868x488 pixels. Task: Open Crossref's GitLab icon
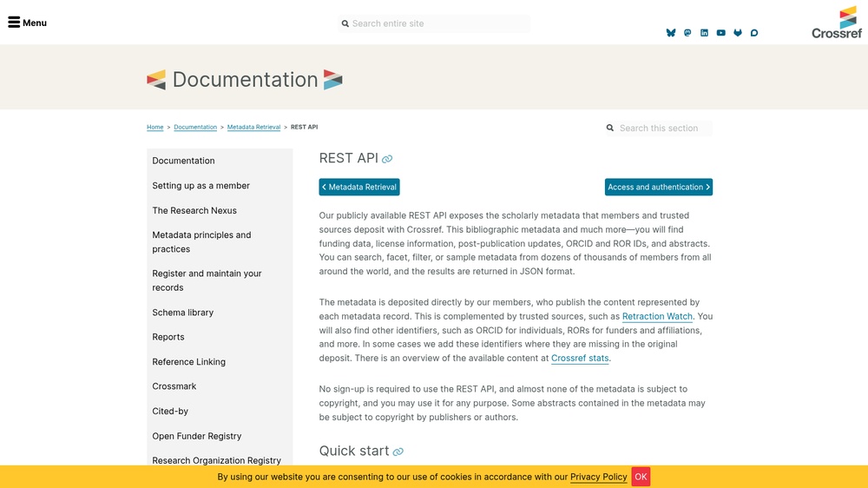point(737,33)
